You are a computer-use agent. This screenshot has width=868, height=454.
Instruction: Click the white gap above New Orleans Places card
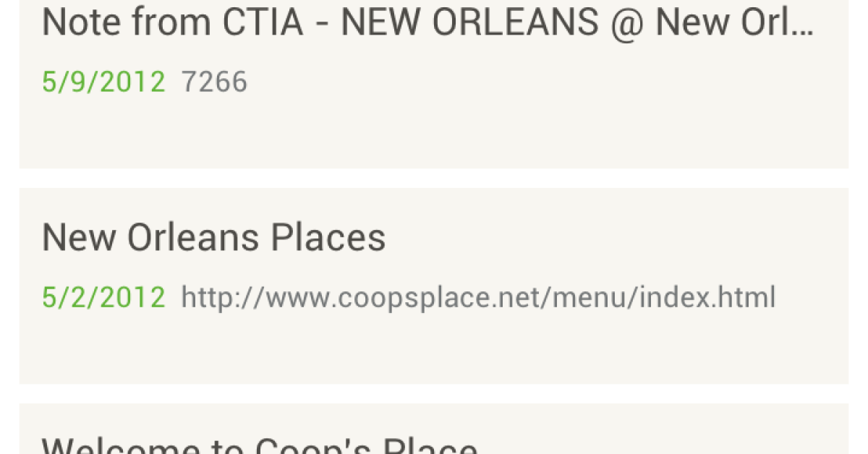[434, 179]
